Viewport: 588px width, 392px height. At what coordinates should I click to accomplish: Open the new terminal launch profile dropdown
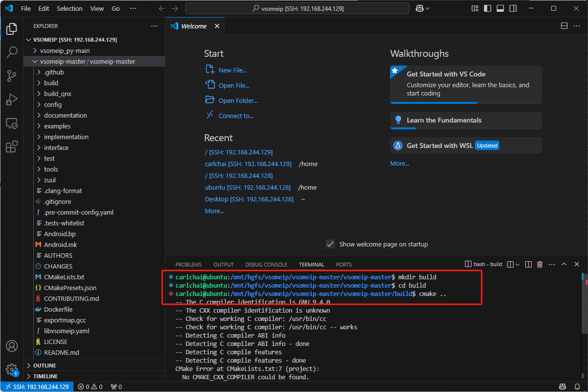517,264
